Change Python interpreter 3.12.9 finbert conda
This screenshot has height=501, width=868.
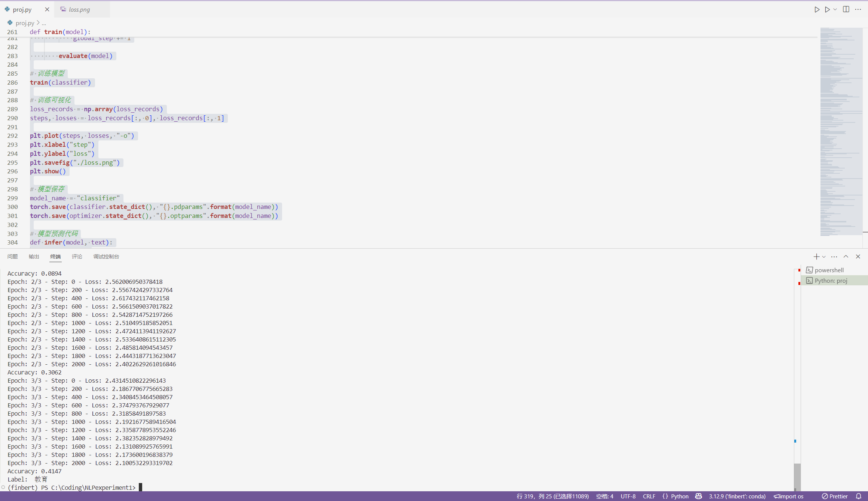(x=737, y=496)
